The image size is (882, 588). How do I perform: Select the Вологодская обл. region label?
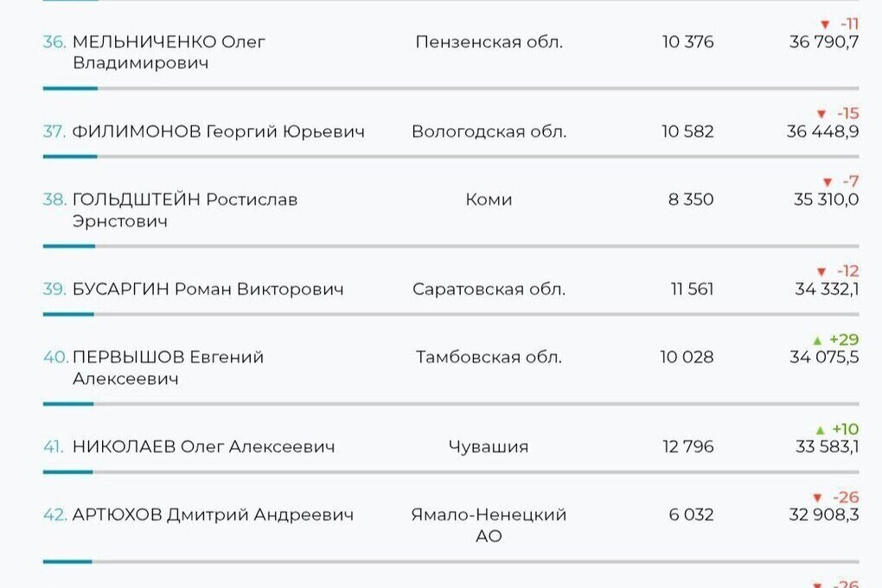(x=489, y=131)
